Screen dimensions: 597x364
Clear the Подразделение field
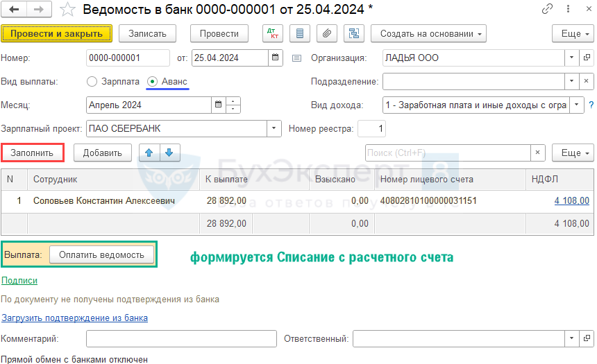tap(587, 81)
